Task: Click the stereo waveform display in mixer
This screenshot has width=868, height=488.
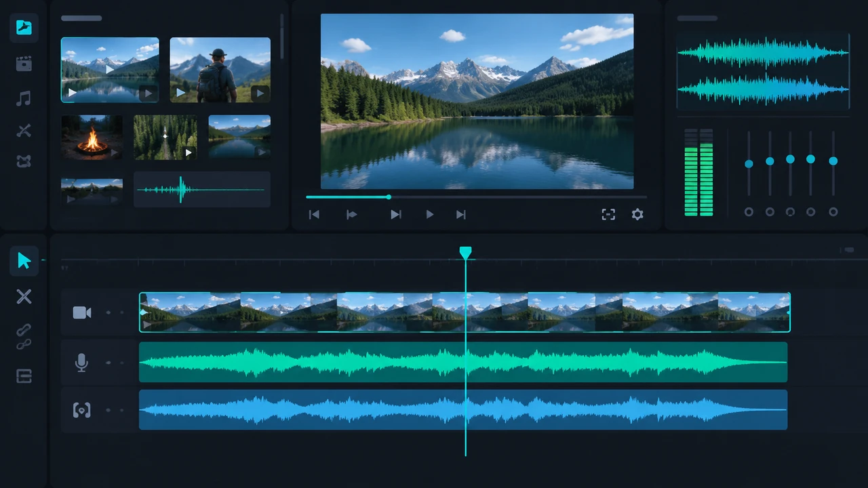Action: 763,70
